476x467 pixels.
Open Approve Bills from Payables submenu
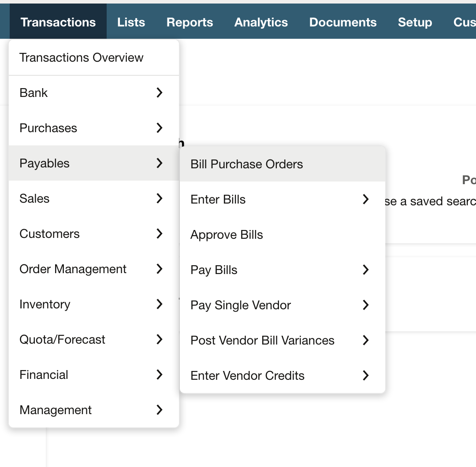click(283, 234)
